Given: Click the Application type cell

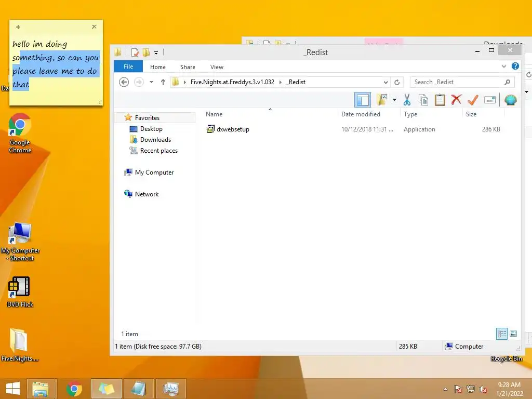Looking at the screenshot, I should click(419, 129).
